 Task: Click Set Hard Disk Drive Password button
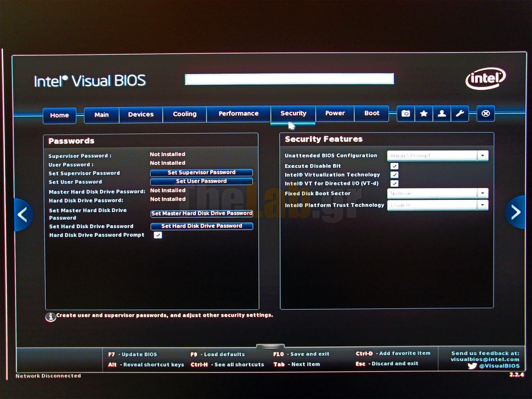tap(201, 226)
